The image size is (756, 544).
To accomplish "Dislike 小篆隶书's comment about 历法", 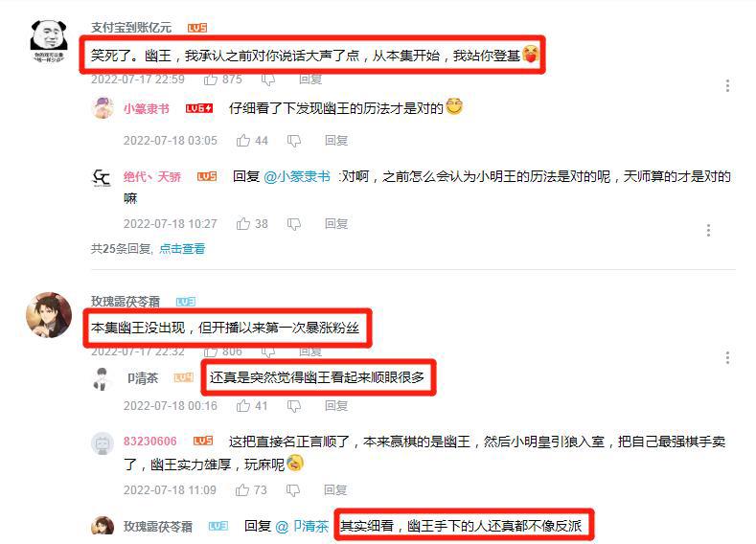I will tap(294, 141).
